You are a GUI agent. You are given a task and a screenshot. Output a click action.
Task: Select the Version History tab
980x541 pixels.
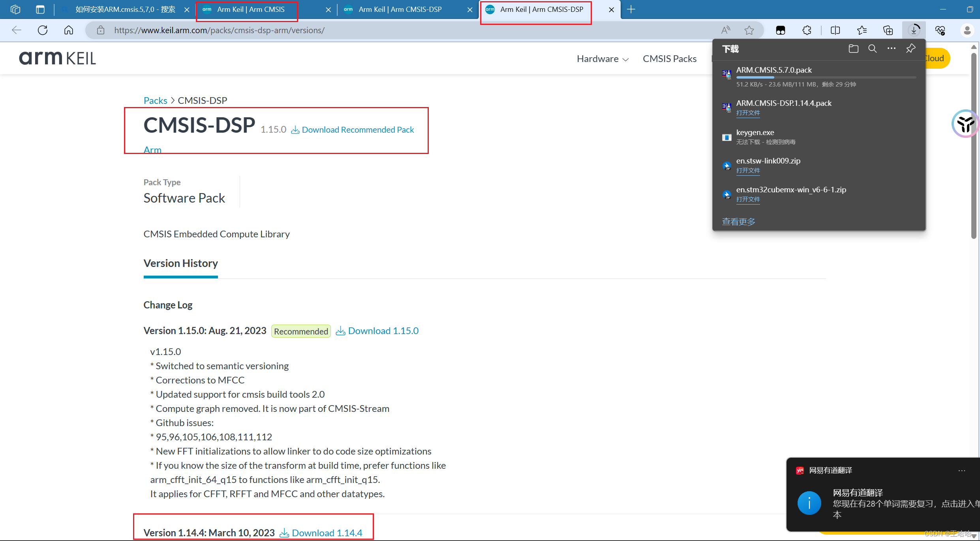[x=180, y=263]
